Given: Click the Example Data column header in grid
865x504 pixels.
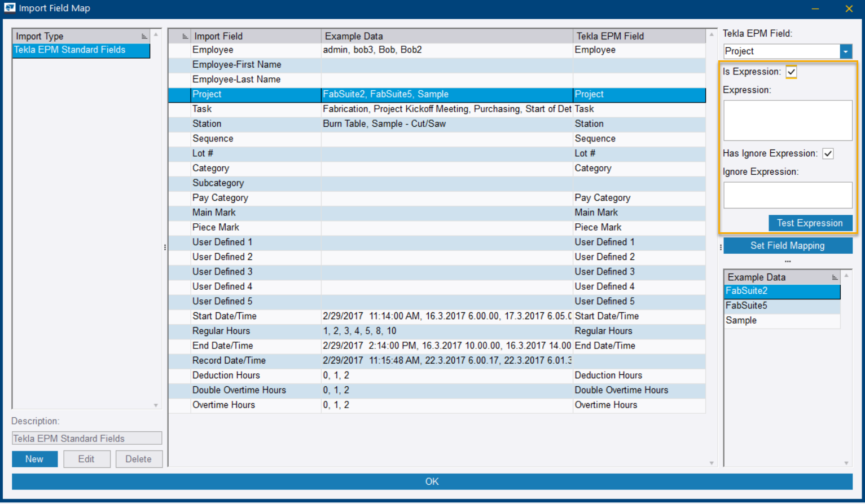Looking at the screenshot, I should pos(447,36).
